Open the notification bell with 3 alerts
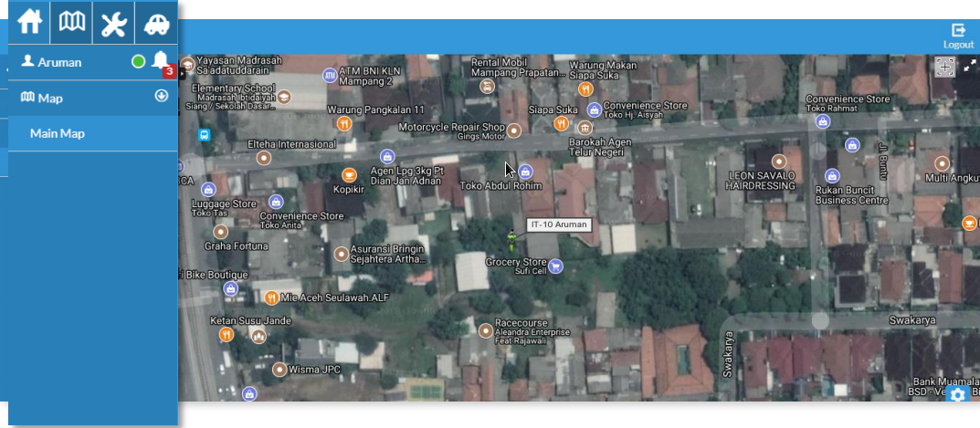This screenshot has height=428, width=980. point(161,61)
